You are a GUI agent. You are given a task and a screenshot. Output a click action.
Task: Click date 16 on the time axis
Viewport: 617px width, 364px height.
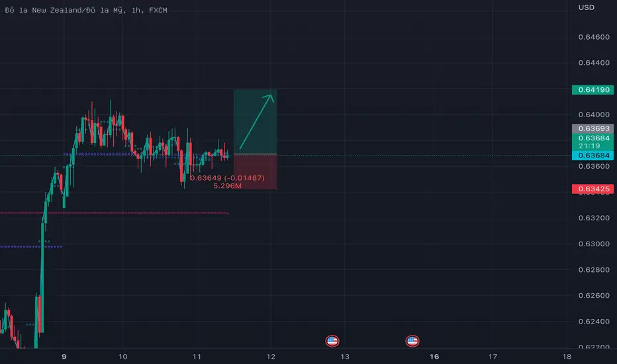[434, 357]
